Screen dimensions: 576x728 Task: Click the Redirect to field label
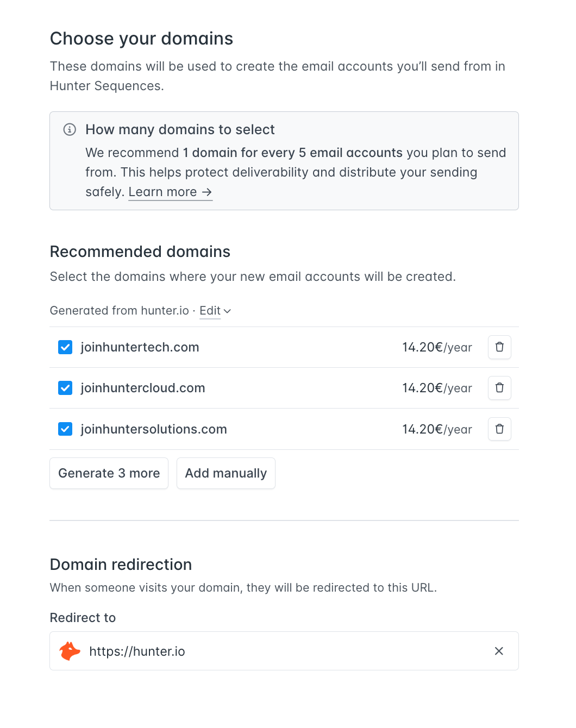coord(83,618)
